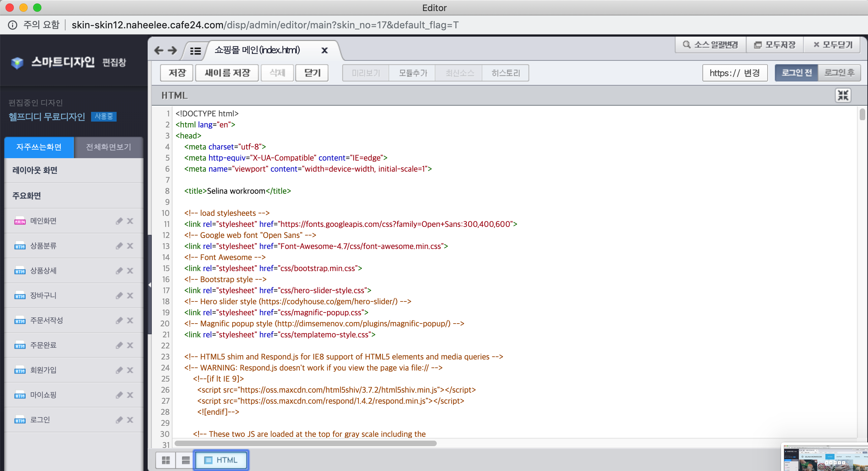Click the back navigation arrow icon
This screenshot has height=471, width=868.
pos(159,50)
